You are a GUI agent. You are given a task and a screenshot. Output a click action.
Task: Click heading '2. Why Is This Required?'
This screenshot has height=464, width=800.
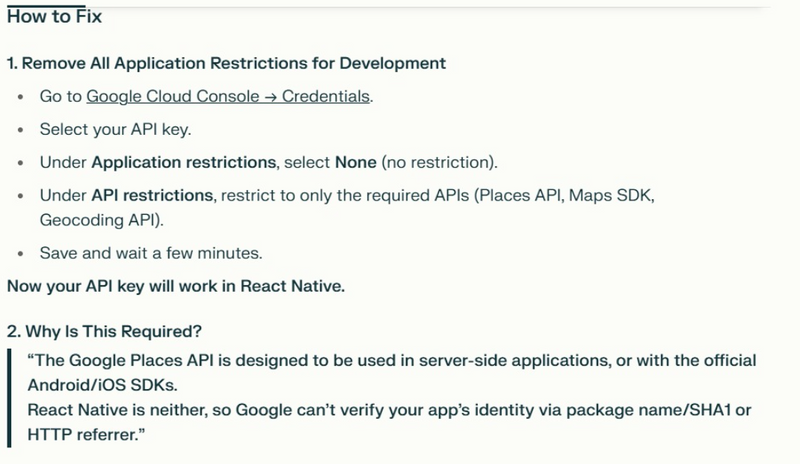104,332
